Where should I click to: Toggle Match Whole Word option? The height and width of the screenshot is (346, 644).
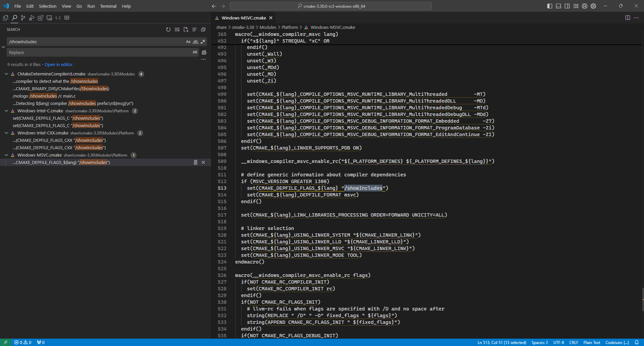[196, 42]
